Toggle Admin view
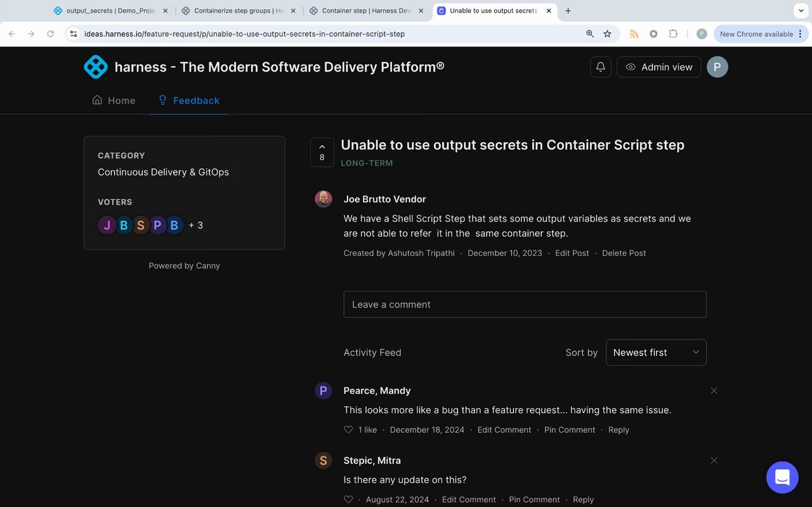The height and width of the screenshot is (507, 812). point(658,67)
